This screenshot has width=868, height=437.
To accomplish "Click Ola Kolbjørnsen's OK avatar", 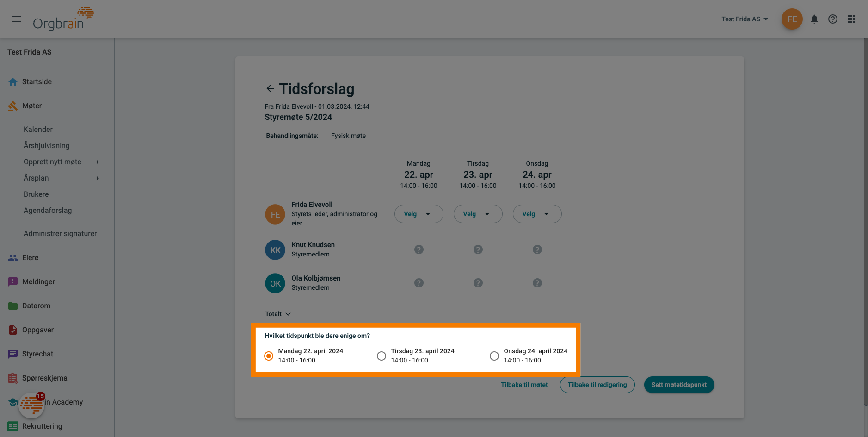I will [x=275, y=283].
